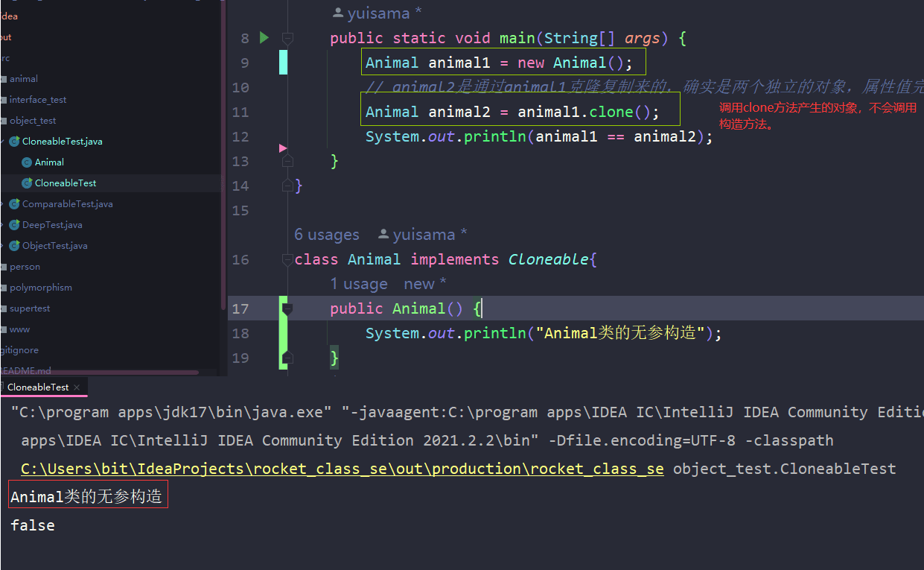Show 1 usage of Animal constructor
Viewport: 924px width, 570px height.
pos(358,284)
